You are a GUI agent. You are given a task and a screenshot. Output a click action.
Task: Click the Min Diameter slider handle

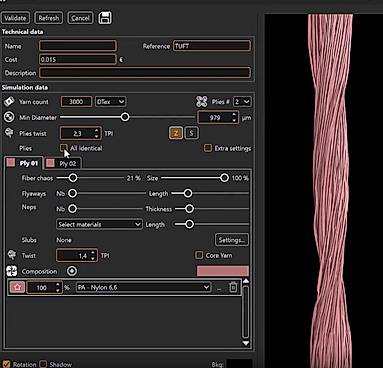click(125, 117)
